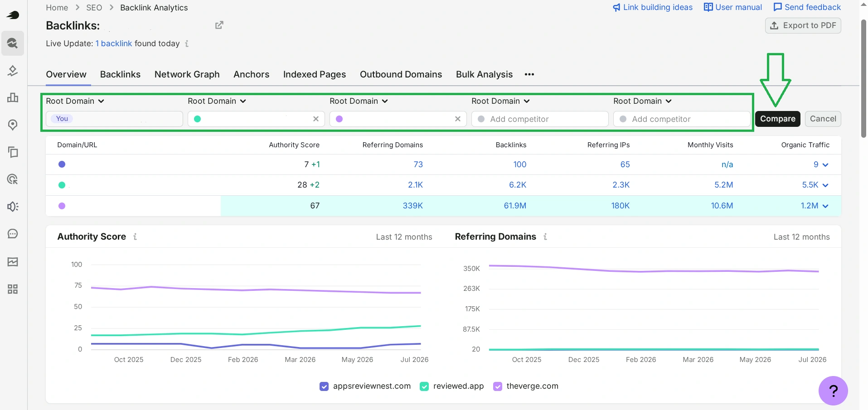Expand the Organic Traffic chevron for value 5.5K

coord(825,185)
